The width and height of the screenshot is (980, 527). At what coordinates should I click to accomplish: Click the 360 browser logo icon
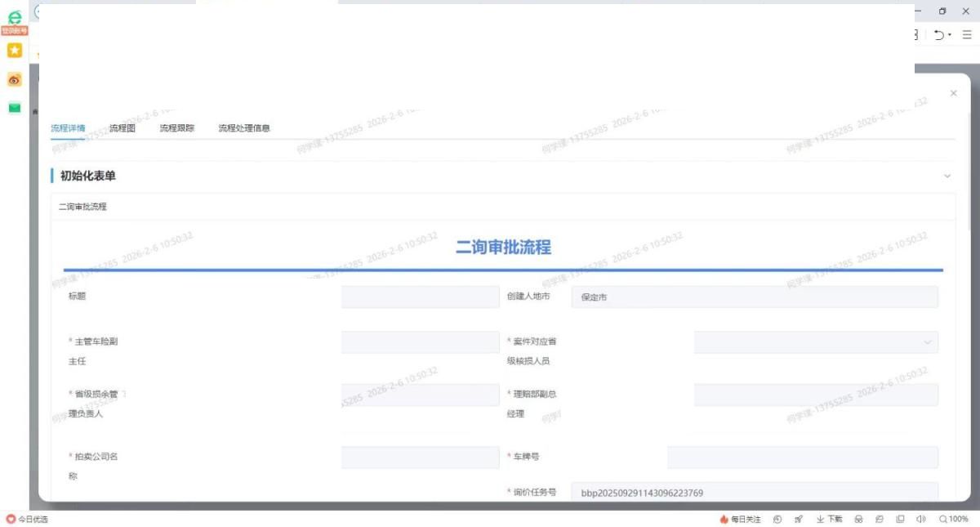(x=14, y=16)
